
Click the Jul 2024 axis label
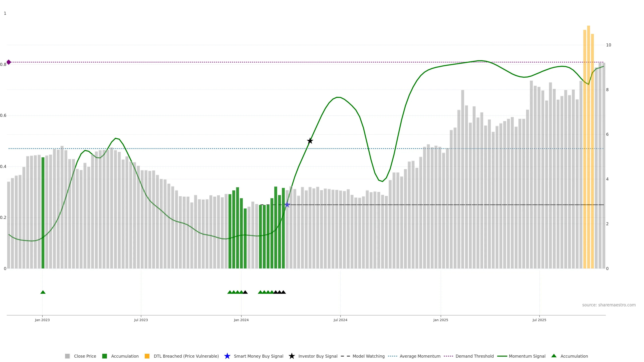pos(340,320)
